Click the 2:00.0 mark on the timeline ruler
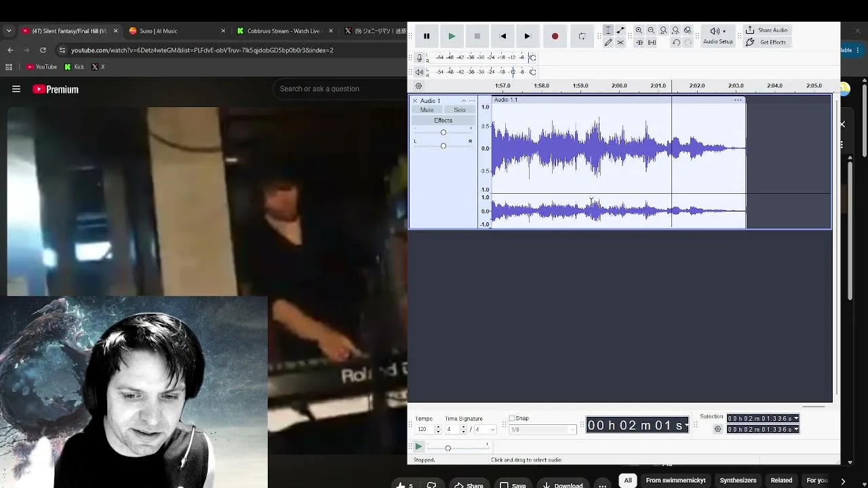Image resolution: width=868 pixels, height=488 pixels. tap(619, 86)
